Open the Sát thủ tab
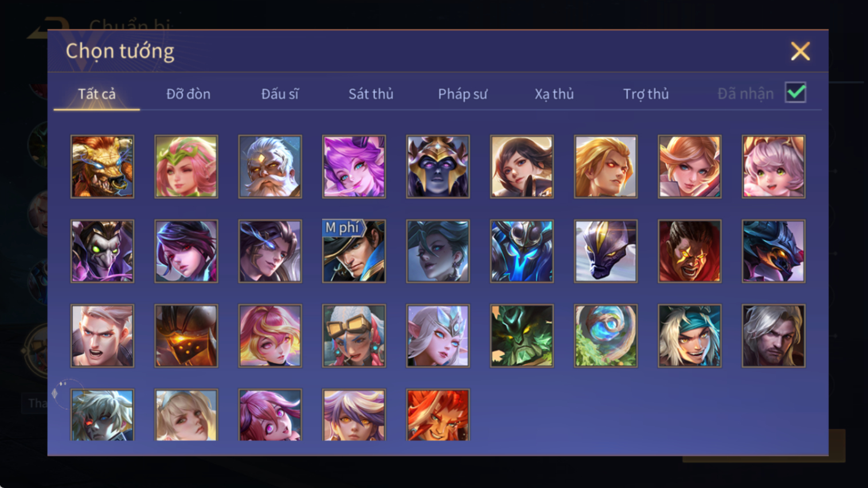 click(371, 94)
